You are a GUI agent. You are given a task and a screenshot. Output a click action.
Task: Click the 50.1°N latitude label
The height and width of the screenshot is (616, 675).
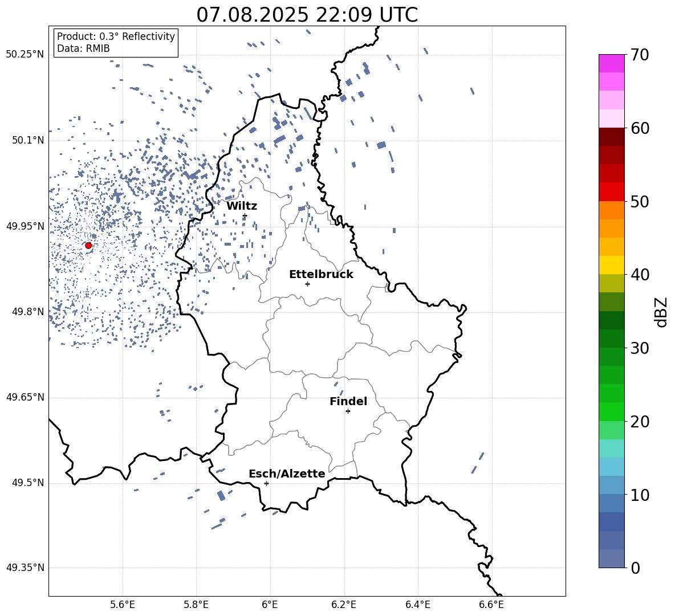click(28, 141)
